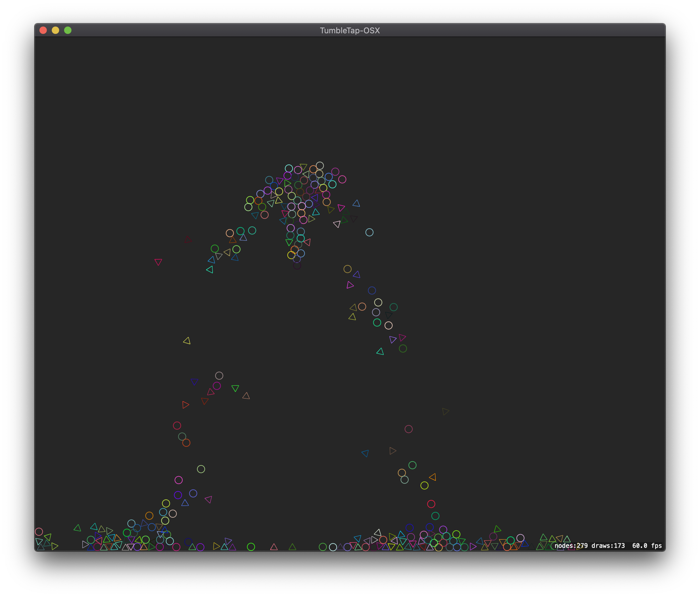Click the TumbleTap-OSX window title
Screen dimensions: 700x597
coord(350,31)
